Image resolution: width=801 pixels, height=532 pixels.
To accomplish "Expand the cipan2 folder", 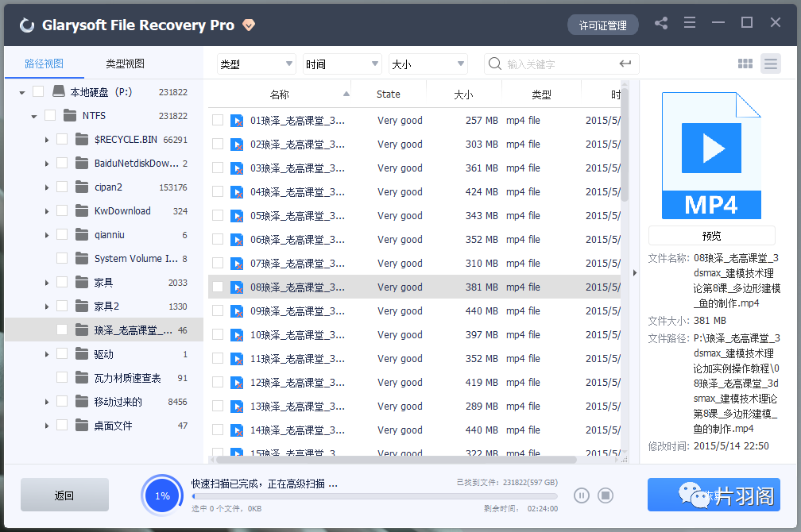I will pyautogui.click(x=46, y=187).
